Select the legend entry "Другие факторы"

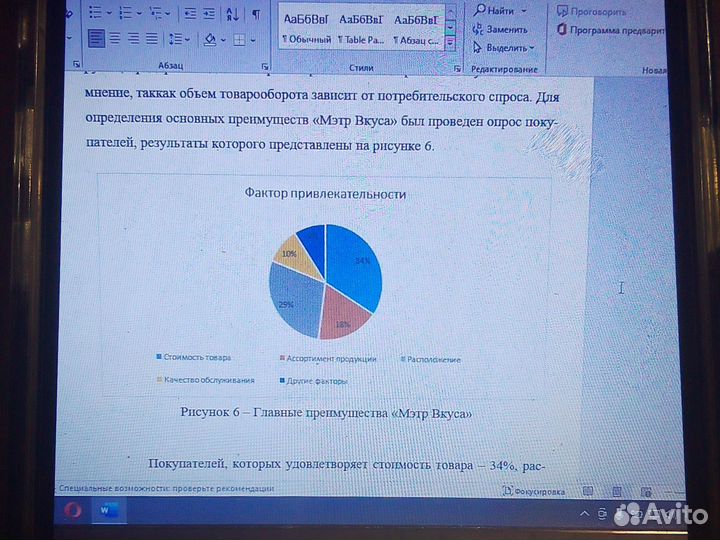314,381
